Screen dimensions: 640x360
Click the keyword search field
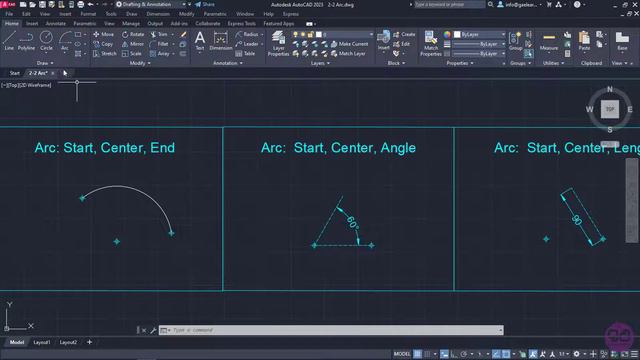pyautogui.click(x=450, y=4)
